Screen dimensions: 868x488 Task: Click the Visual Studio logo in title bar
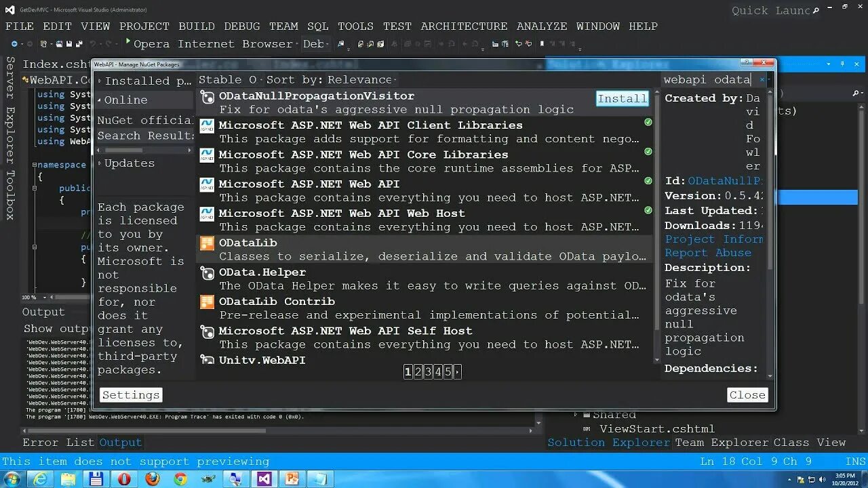tap(8, 9)
